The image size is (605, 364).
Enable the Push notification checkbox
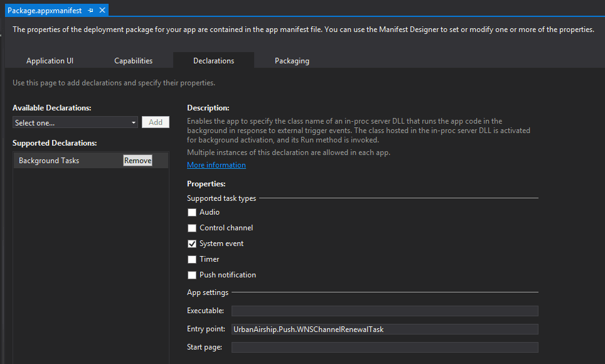click(x=192, y=275)
